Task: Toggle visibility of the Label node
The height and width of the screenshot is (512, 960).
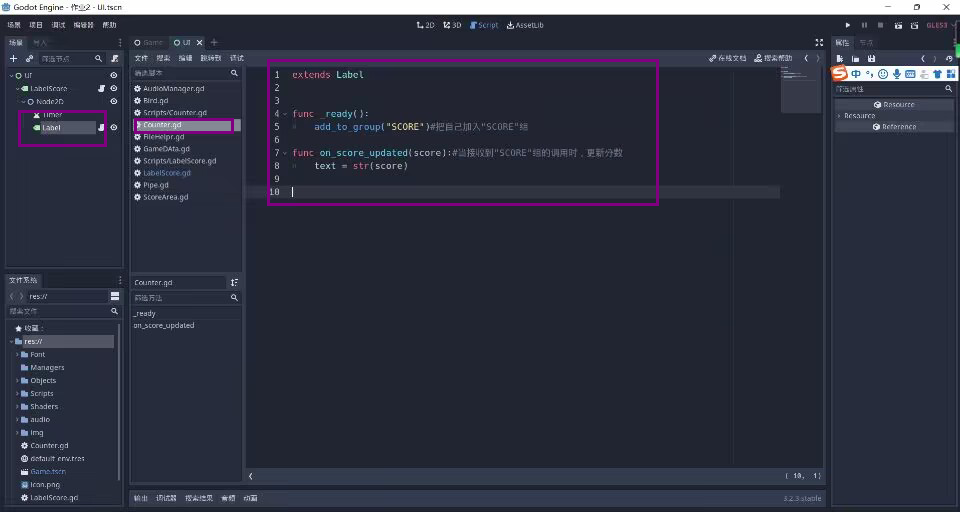Action: pyautogui.click(x=113, y=128)
